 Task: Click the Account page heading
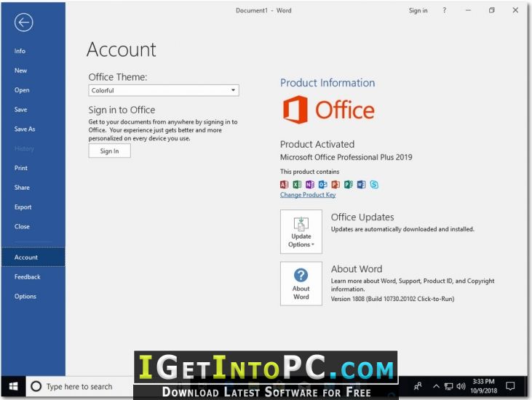[x=121, y=49]
